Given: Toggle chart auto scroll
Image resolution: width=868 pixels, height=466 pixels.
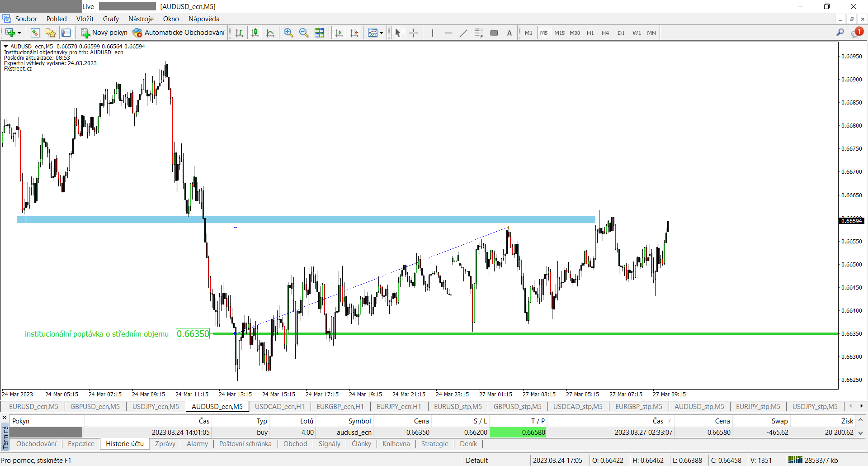Looking at the screenshot, I should [339, 33].
